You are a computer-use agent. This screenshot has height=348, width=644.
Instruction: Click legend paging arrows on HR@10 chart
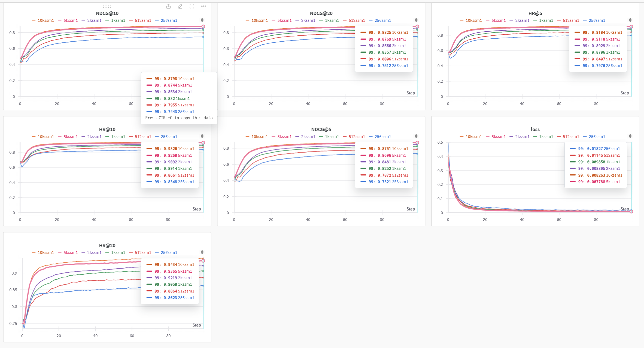coord(202,136)
